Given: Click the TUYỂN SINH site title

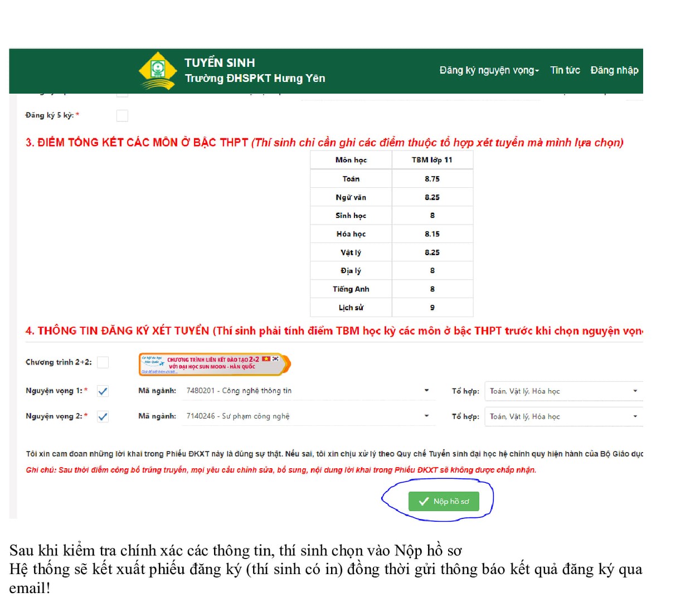Looking at the screenshot, I should 220,63.
